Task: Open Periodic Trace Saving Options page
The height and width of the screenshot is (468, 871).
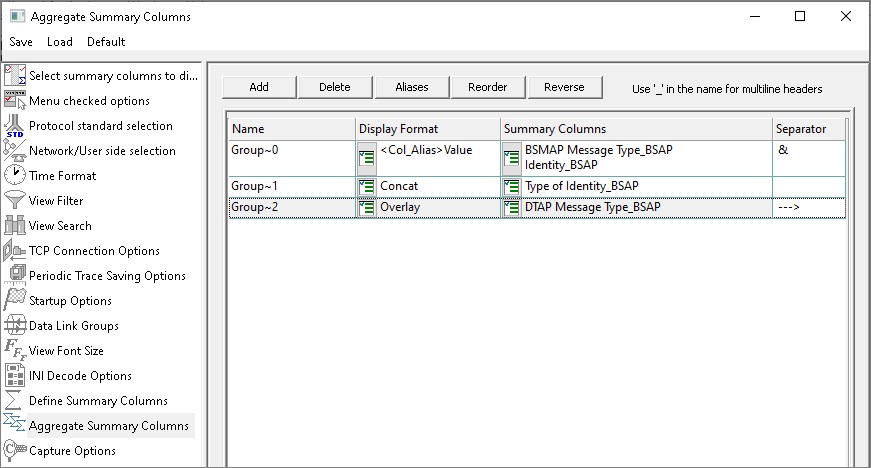Action: click(x=107, y=275)
